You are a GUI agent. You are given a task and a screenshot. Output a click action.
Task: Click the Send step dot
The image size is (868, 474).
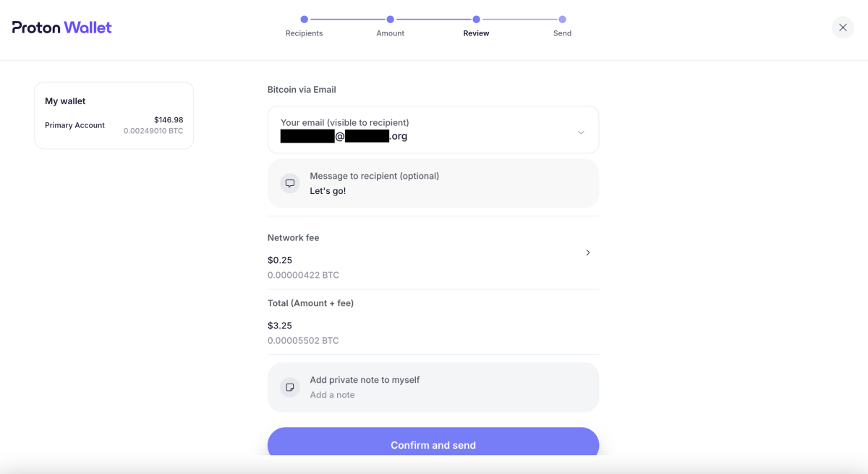562,20
